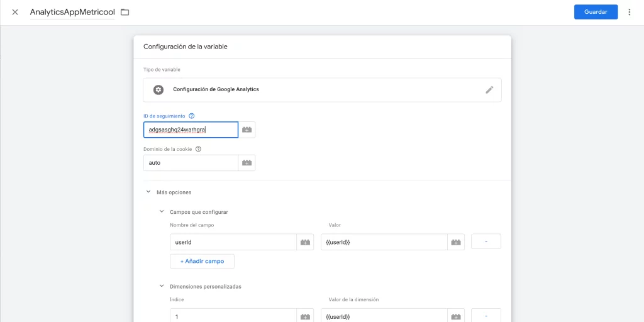Screen dimensions: 644x322
Task: Click the Nombre del campo column label
Action: click(x=192, y=225)
